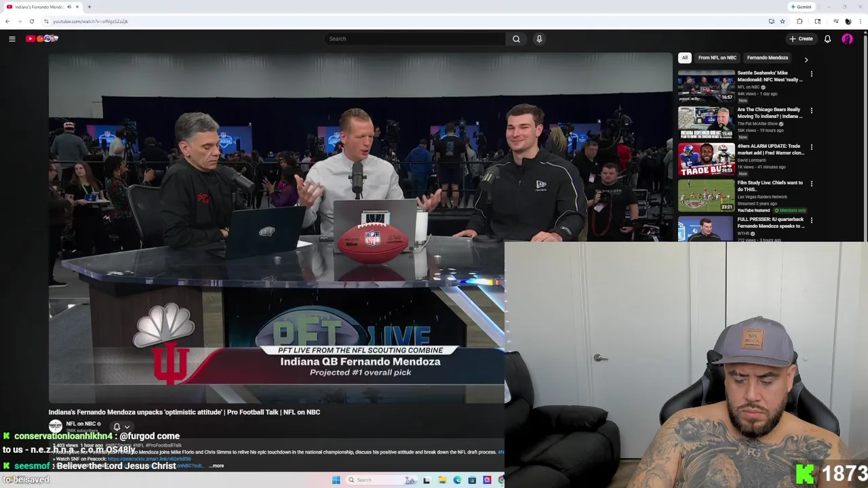Open options menu for Chicago Bears video
The width and height of the screenshot is (868, 488).
click(x=811, y=110)
